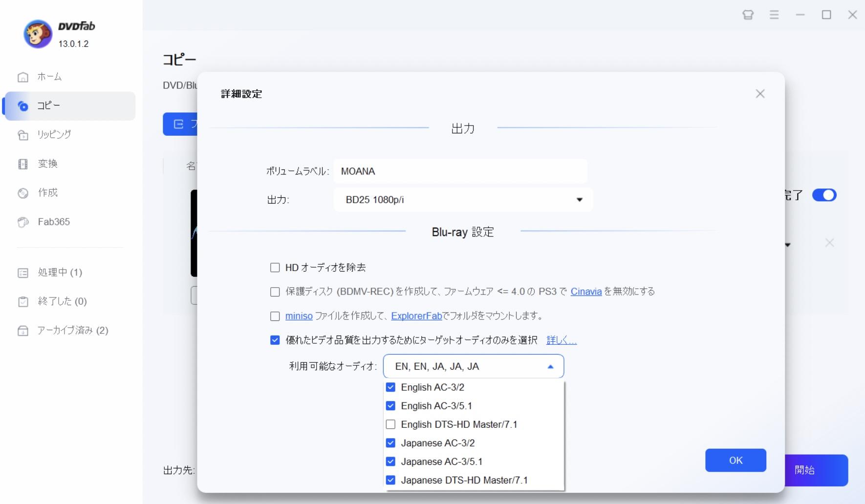Click the ボリュームラベル MOANA input field
This screenshot has width=865, height=504.
[460, 171]
